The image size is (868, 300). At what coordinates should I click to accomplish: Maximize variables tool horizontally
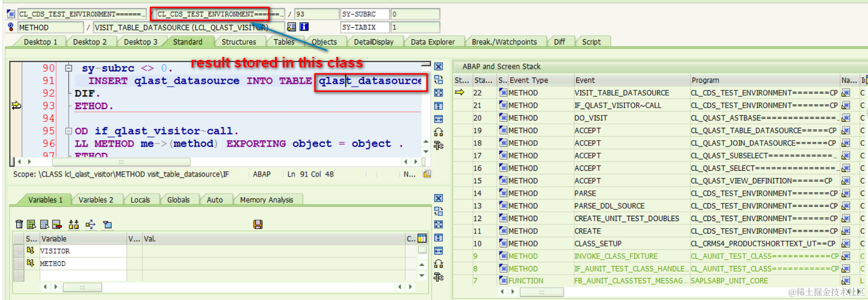(x=438, y=251)
